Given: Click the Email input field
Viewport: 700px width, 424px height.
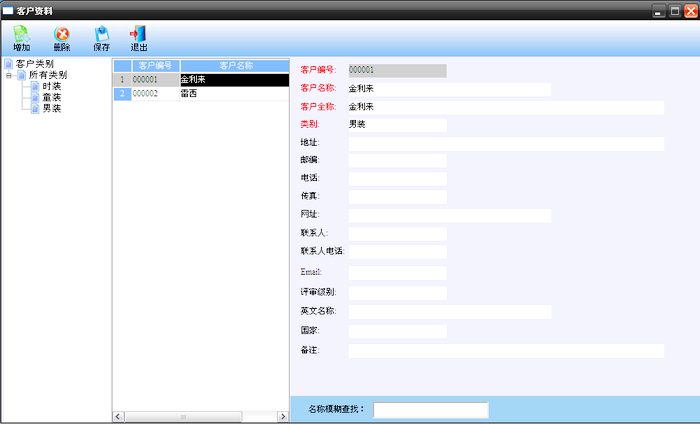Looking at the screenshot, I should [x=397, y=272].
